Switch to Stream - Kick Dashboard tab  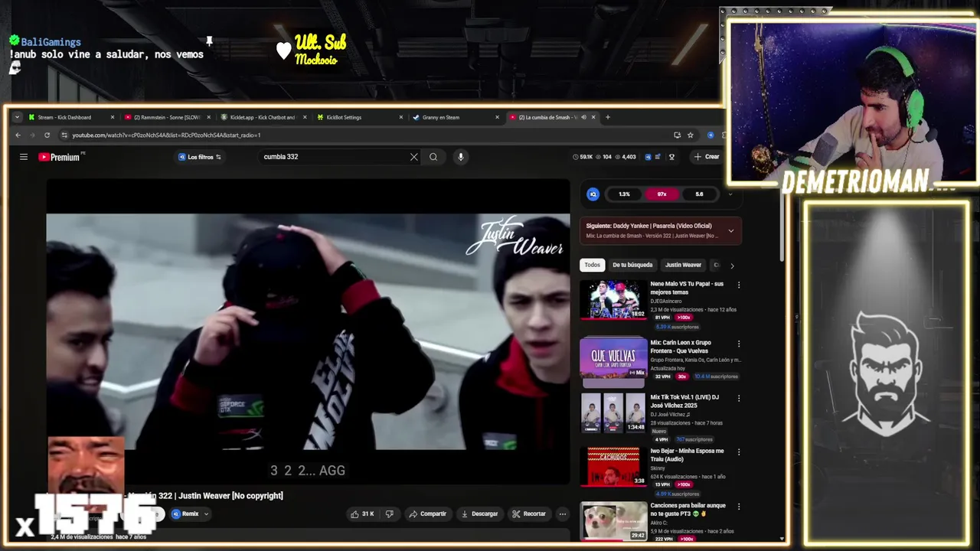[64, 117]
